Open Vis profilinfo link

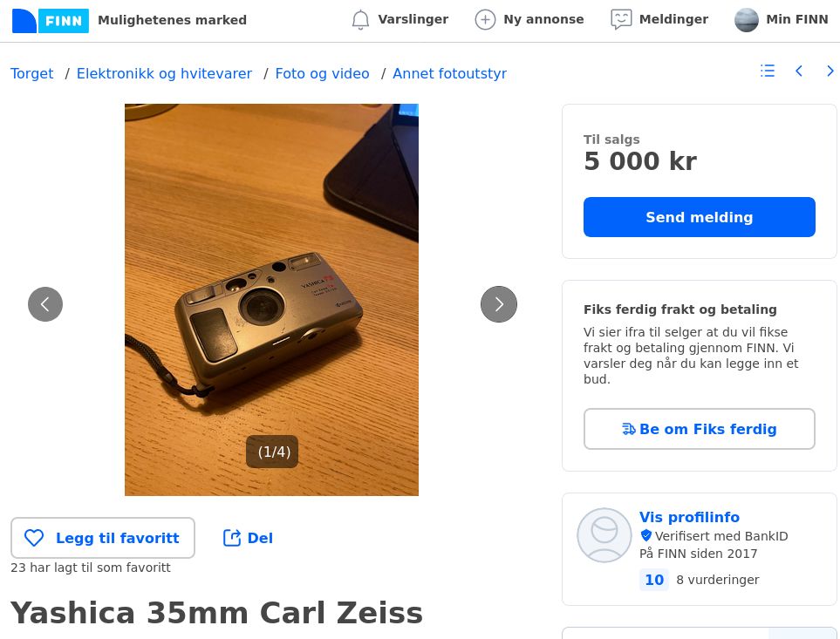(689, 517)
